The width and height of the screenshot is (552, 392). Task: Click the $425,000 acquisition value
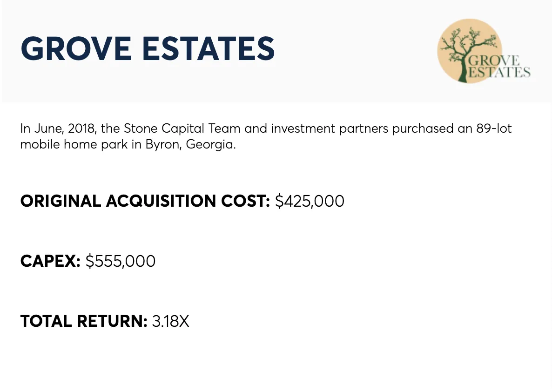310,201
